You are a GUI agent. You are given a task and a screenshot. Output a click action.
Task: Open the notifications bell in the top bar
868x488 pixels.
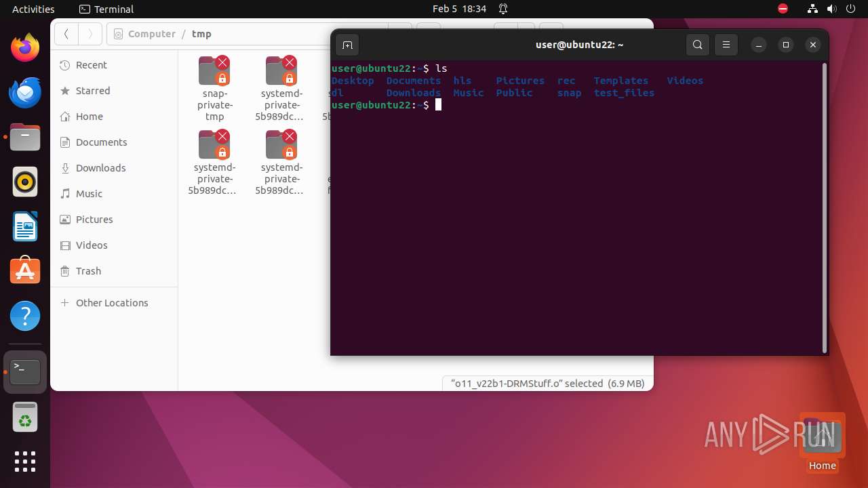click(503, 9)
